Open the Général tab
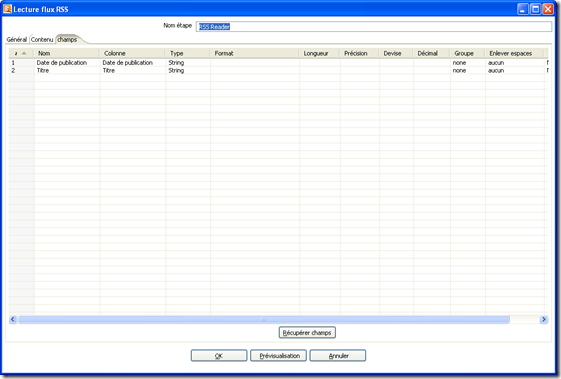 pos(16,39)
